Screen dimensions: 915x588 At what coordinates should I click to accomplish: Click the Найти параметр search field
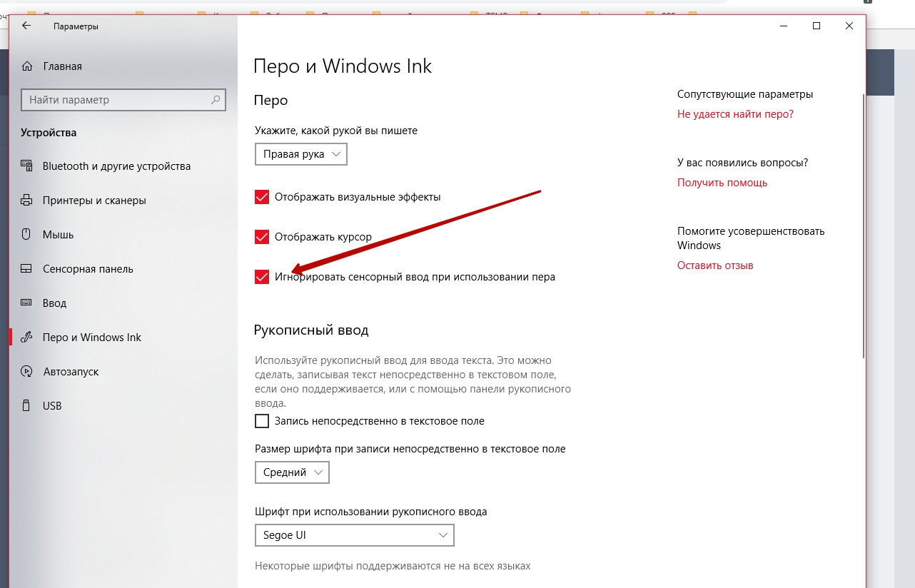123,100
